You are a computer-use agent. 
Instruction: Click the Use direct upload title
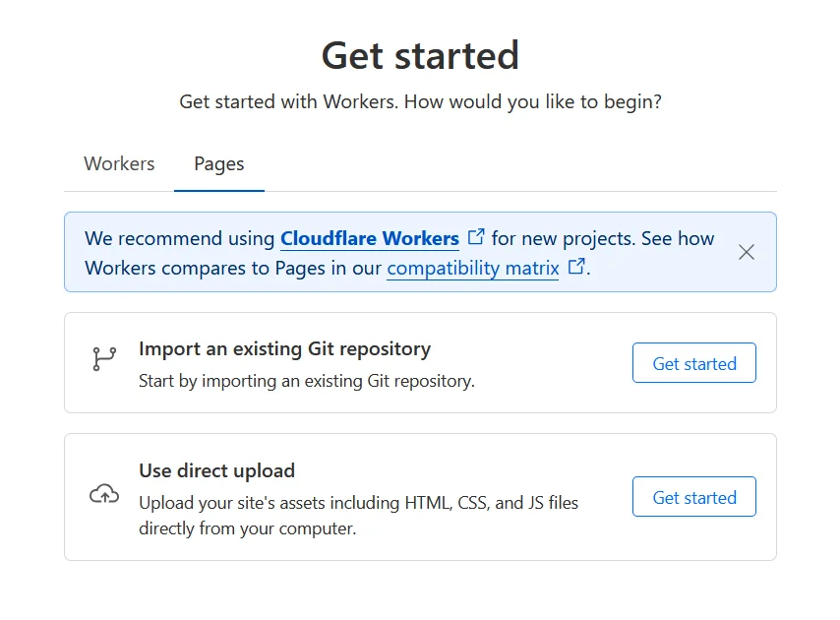216,470
